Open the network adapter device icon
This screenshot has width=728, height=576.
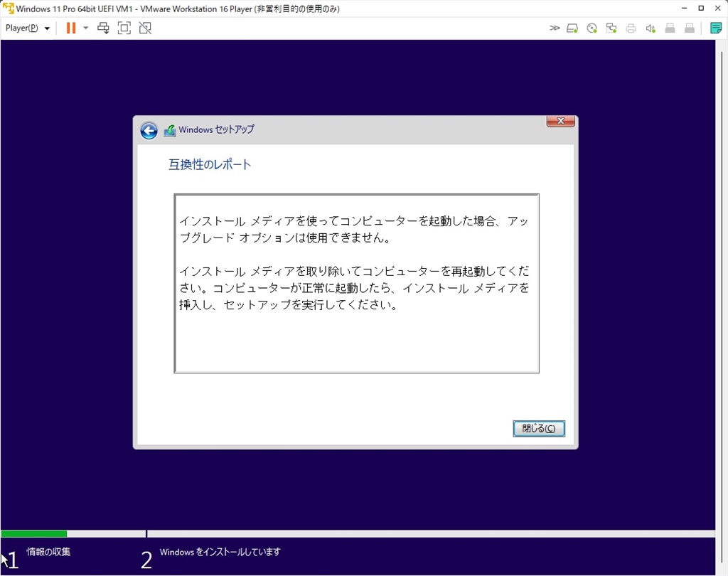pyautogui.click(x=611, y=28)
